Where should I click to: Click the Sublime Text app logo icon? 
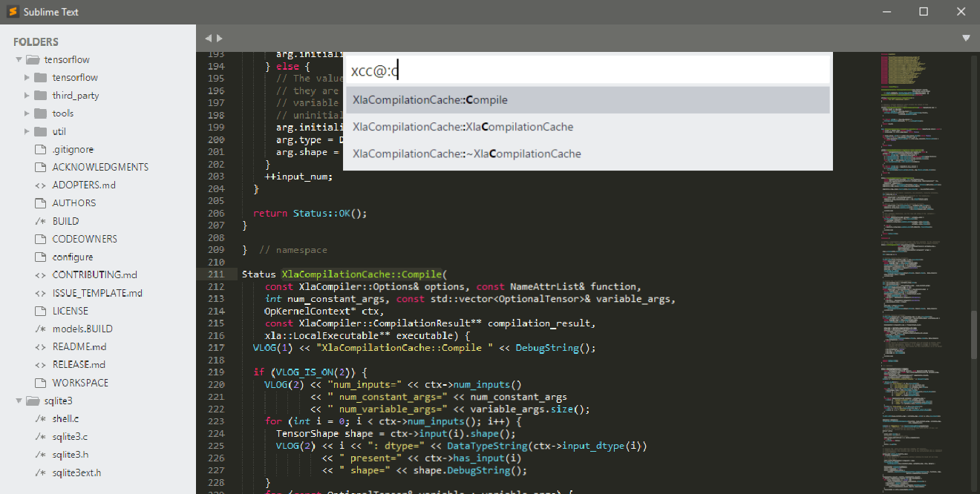(12, 12)
